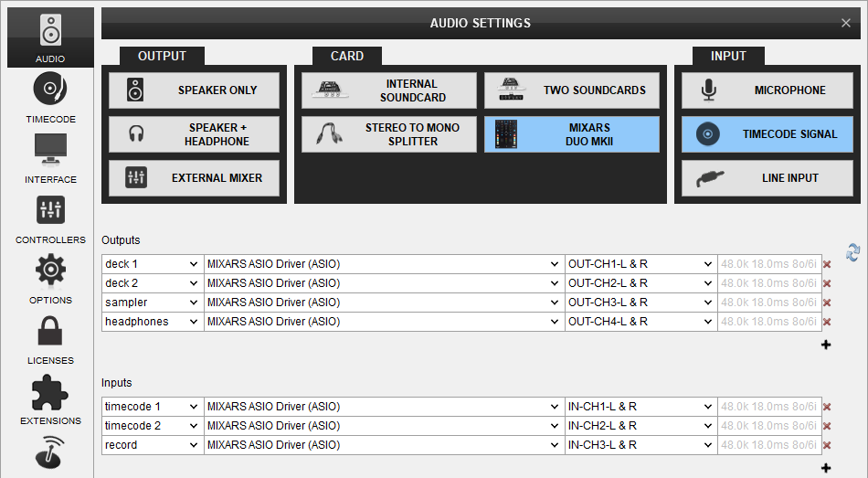Viewport: 868px width, 478px height.
Task: Open the Options gear section
Action: tap(50, 278)
